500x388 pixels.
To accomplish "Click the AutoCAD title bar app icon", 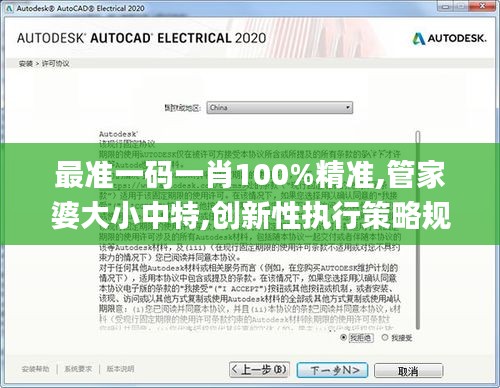I will coord(9,8).
